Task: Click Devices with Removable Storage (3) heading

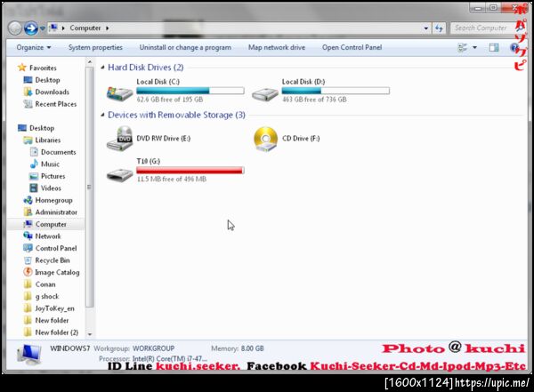Action: pyautogui.click(x=176, y=115)
